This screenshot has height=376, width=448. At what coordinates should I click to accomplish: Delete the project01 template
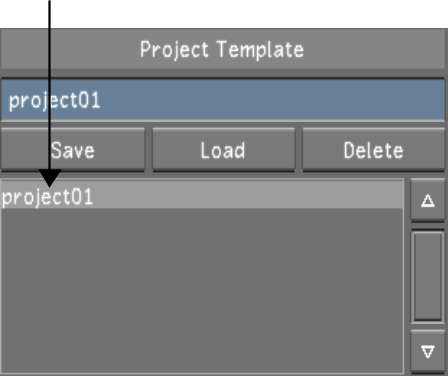[x=373, y=150]
